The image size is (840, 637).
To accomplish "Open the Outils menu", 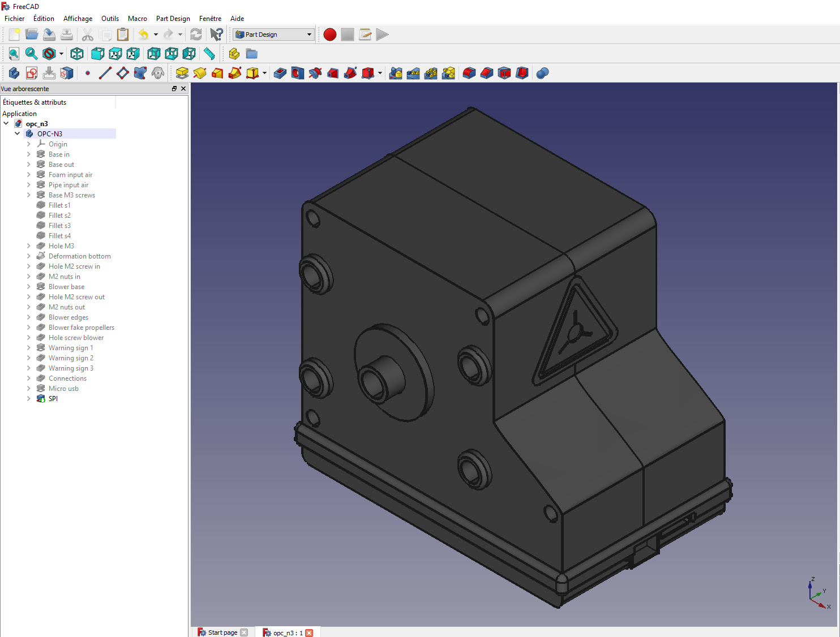I will 110,19.
